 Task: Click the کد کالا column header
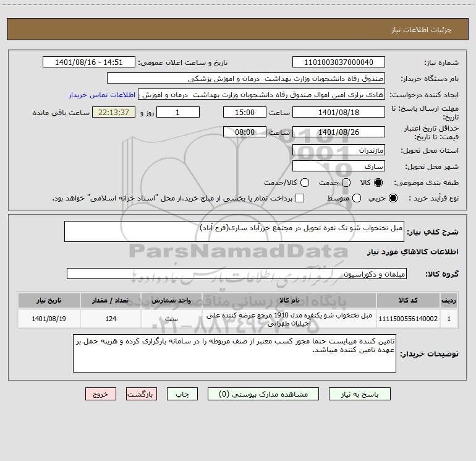tap(408, 300)
